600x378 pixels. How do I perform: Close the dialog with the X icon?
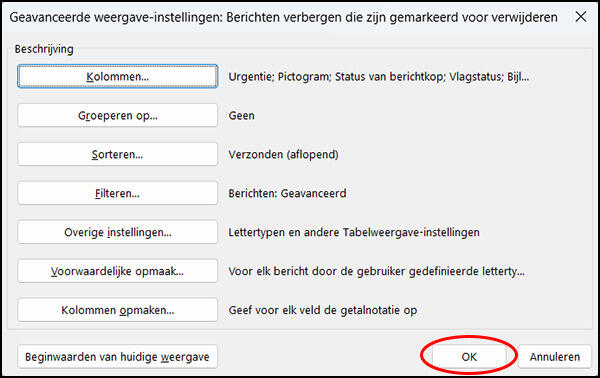(x=581, y=17)
